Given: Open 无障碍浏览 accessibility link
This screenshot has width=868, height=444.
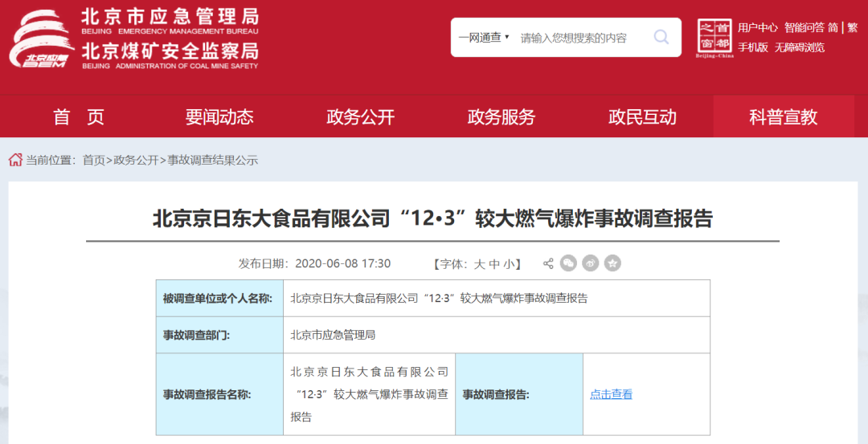Looking at the screenshot, I should coord(800,47).
